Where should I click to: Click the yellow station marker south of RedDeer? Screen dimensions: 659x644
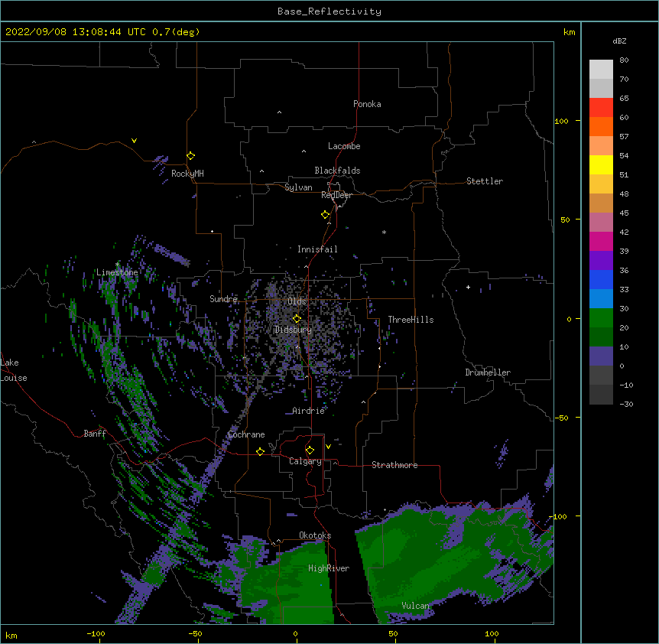pos(325,215)
